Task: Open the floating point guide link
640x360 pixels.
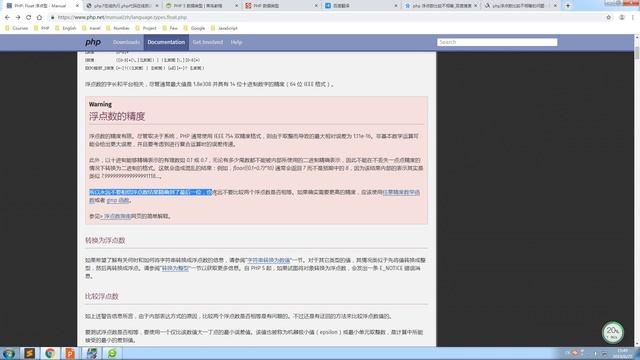Action: pos(117,216)
